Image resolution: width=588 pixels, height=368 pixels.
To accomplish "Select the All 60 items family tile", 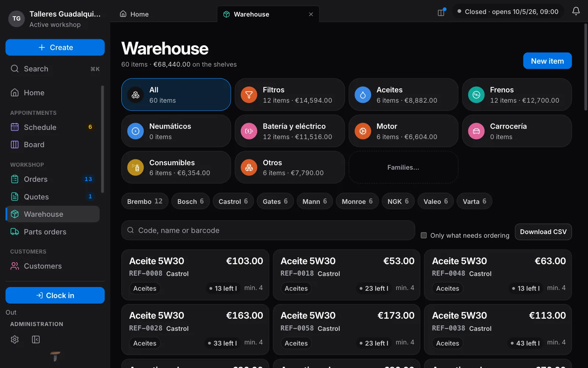I will [x=176, y=95].
